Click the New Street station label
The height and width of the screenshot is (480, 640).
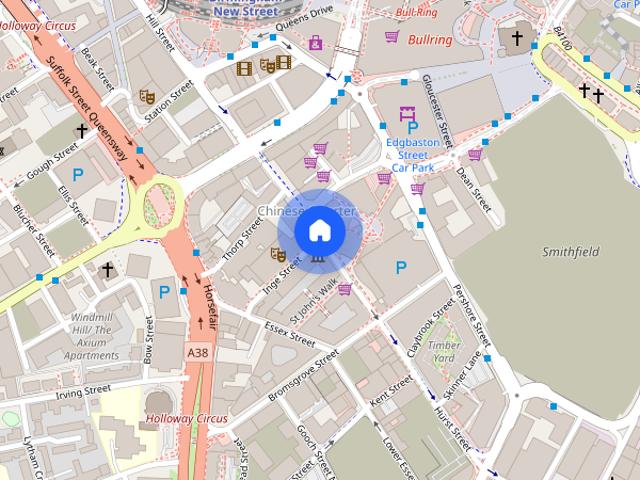tap(246, 8)
